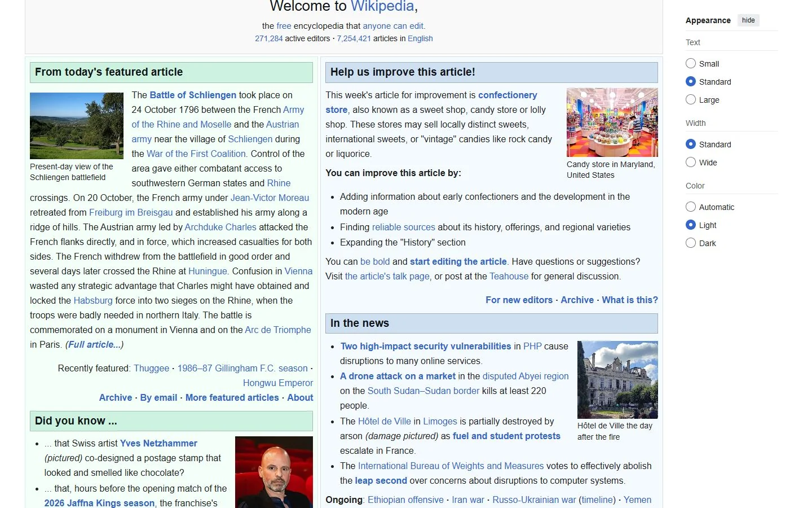Open the Hongwu Emperor article
The image size is (812, 508).
click(278, 383)
